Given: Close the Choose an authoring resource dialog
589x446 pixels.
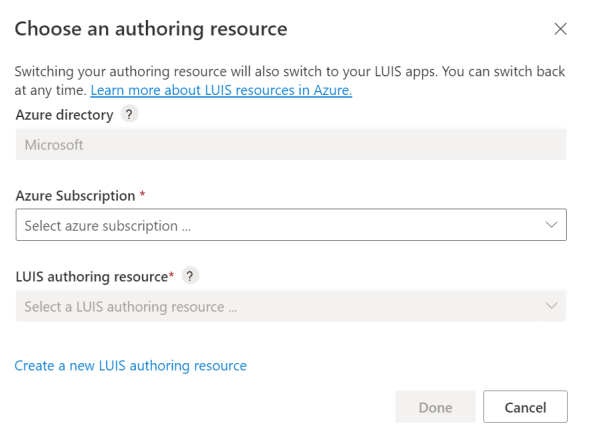Looking at the screenshot, I should [x=560, y=29].
